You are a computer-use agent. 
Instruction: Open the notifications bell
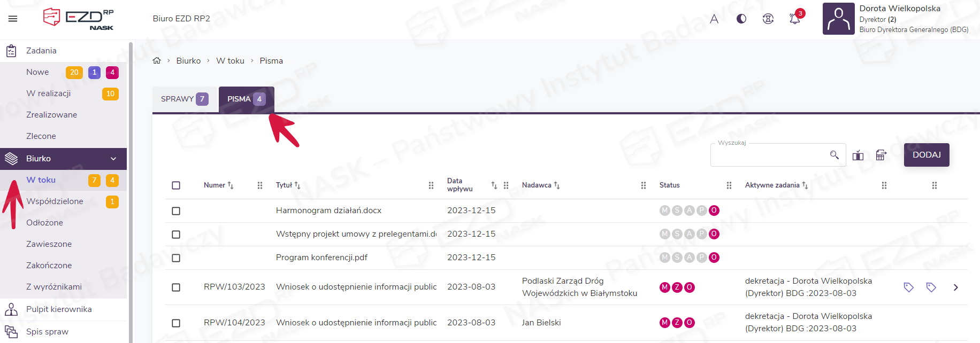(794, 19)
